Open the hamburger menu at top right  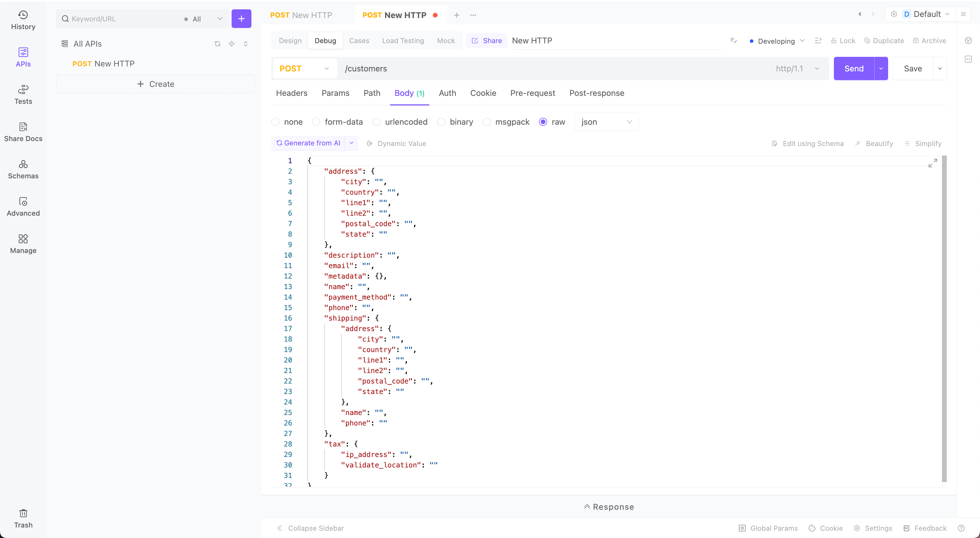[x=963, y=14]
